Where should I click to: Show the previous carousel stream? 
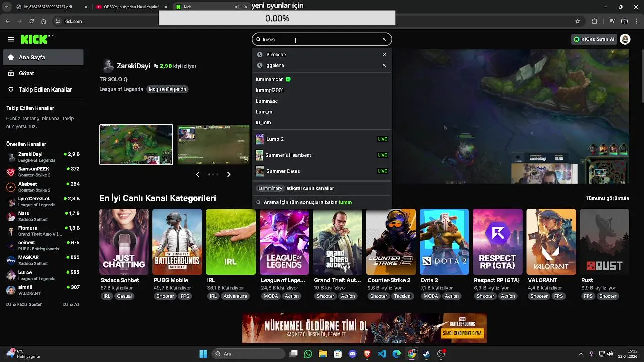[x=198, y=174]
